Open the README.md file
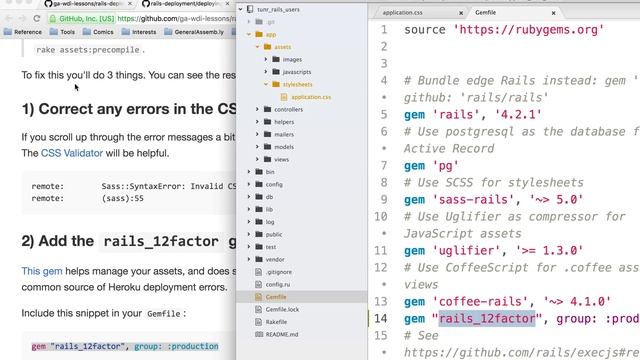This screenshot has height=360, width=640. tap(282, 334)
